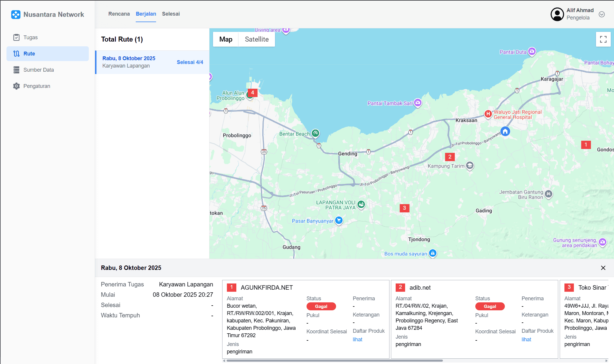614x364 pixels.
Task: Click the Waluyo Jati hospital marker icon
Action: (488, 114)
